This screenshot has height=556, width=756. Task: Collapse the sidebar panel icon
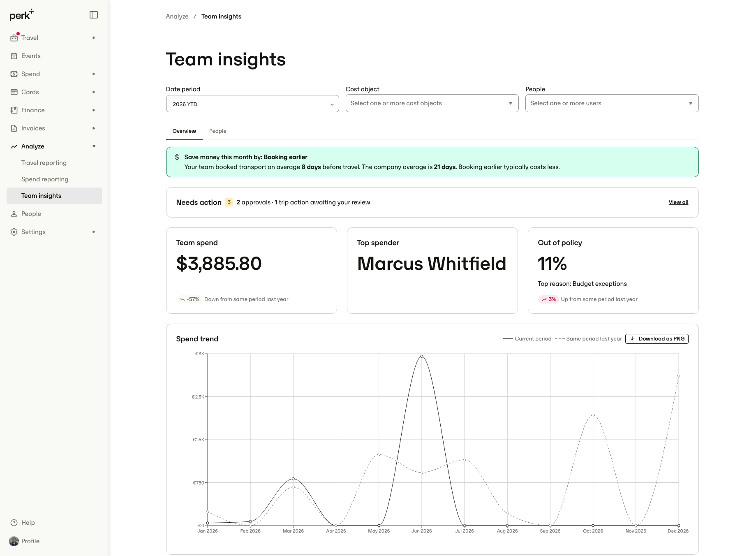pyautogui.click(x=94, y=15)
